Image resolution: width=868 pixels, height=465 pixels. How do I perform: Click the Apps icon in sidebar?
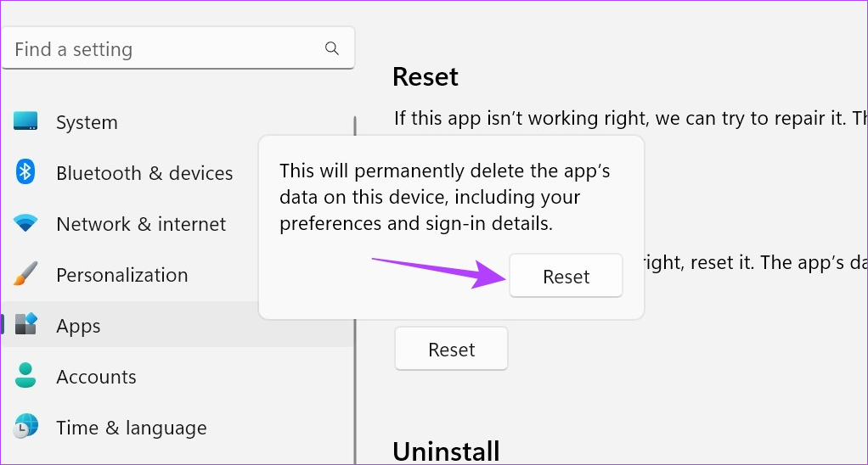(x=25, y=324)
